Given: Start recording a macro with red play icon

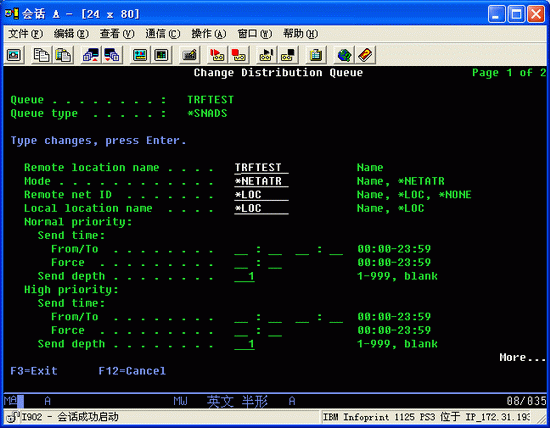Looking at the screenshot, I should [217, 55].
